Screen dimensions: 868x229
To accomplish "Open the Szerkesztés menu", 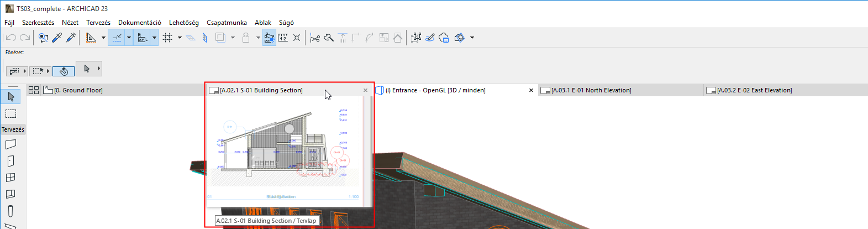I will click(x=38, y=23).
